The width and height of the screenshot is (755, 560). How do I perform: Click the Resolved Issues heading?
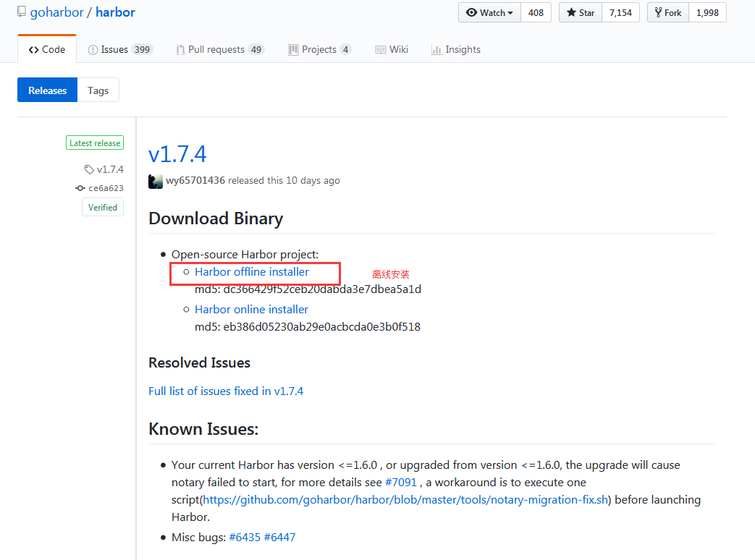[199, 362]
